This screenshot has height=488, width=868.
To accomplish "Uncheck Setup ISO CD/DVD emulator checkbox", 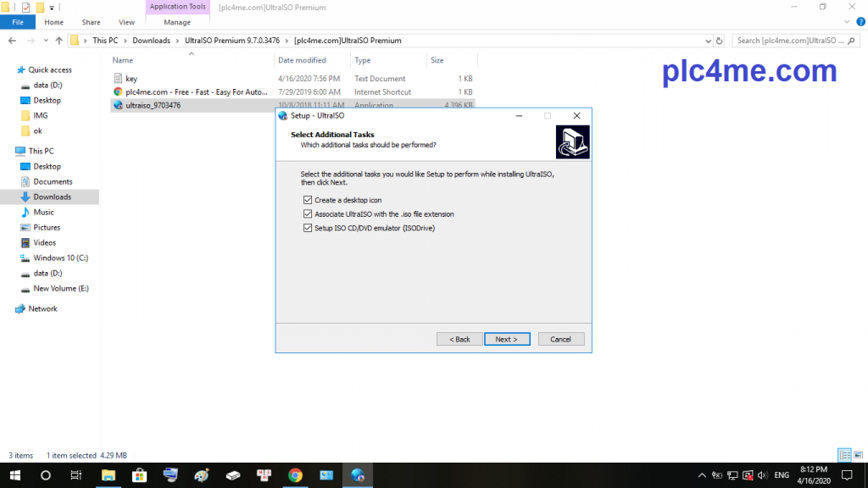I will tap(307, 228).
